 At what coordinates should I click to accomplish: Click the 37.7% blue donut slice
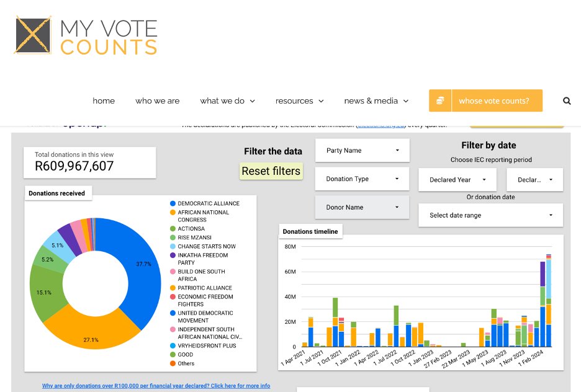coord(143,265)
